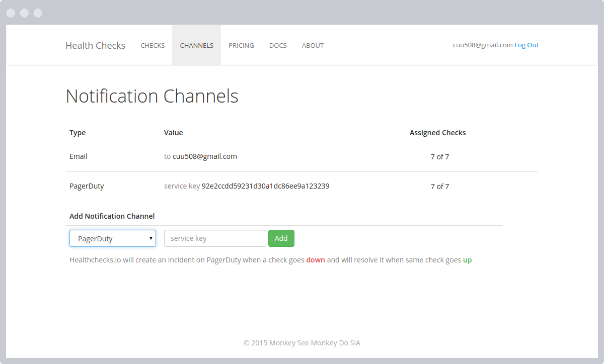
Task: Open the channel type dropdown showing PagerDuty
Action: 112,238
